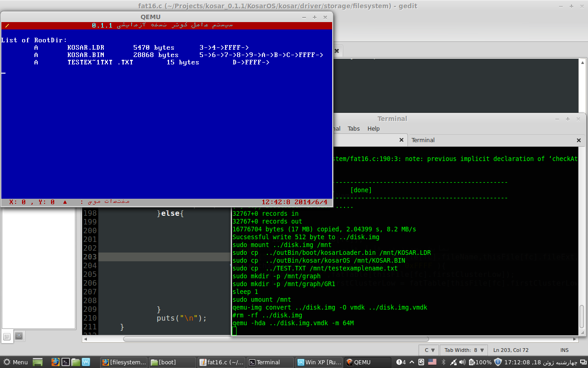588x368 pixels.
Task: Open the terminal launcher icon in the panel
Action: tap(66, 362)
